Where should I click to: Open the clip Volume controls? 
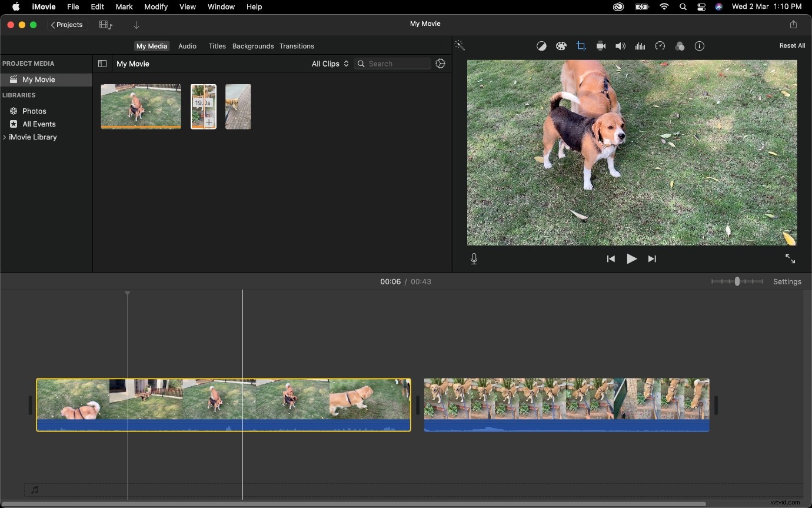coord(620,46)
